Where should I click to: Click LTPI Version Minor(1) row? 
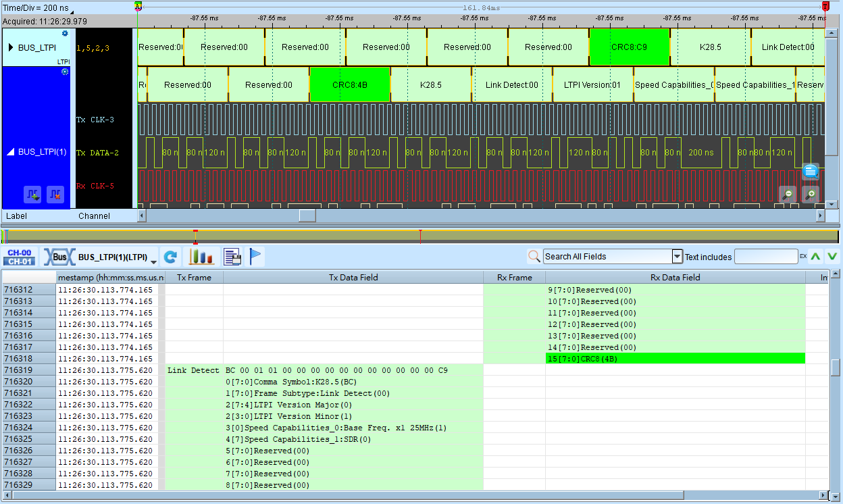(353, 416)
